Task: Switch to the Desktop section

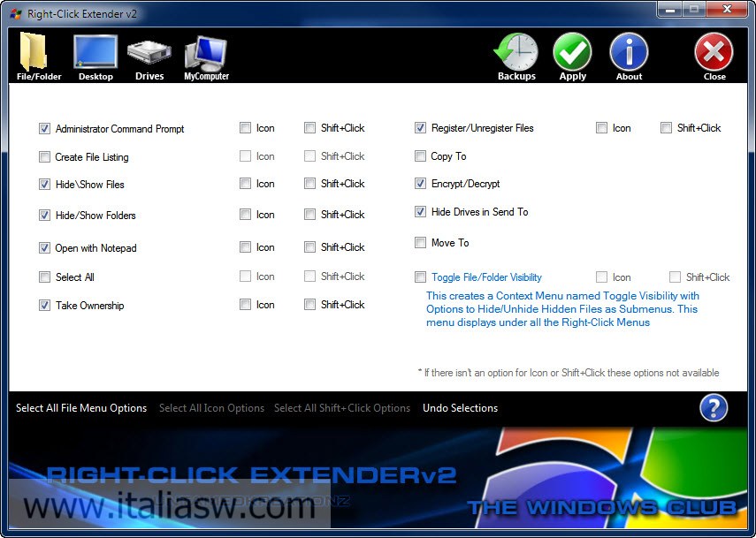Action: 95,56
